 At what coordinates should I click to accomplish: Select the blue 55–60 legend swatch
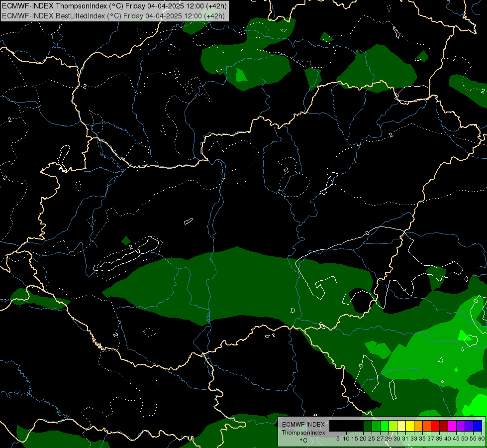(x=478, y=426)
